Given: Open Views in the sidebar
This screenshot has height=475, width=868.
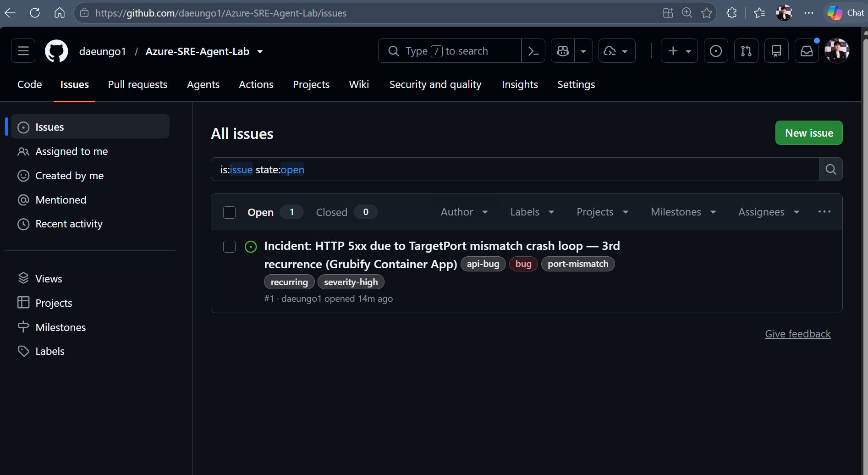Looking at the screenshot, I should pos(90,278).
